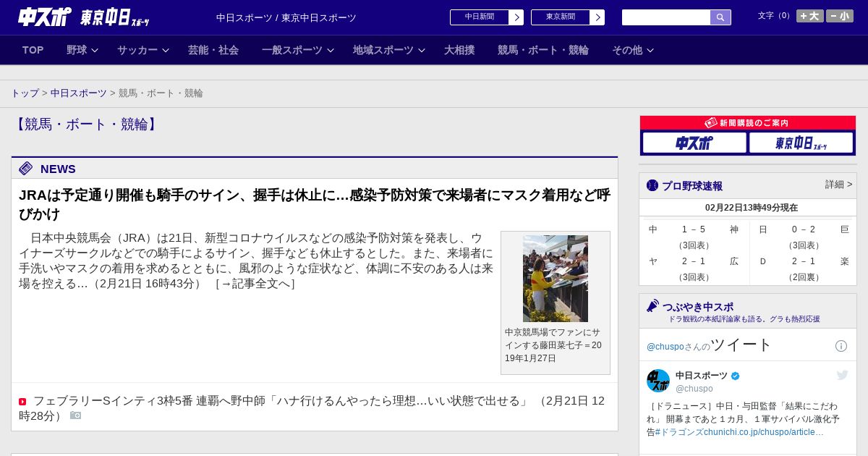
Task: Click the 中スポ Twitter profile avatar
Action: [658, 381]
